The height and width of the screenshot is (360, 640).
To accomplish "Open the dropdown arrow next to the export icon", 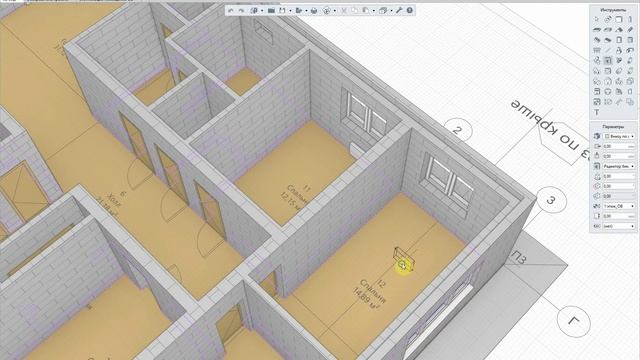I will (307, 11).
